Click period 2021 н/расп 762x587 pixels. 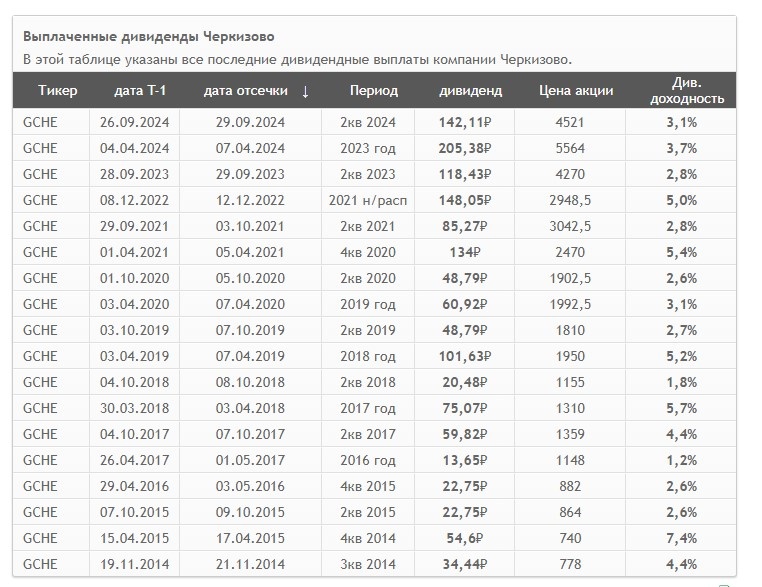point(368,200)
